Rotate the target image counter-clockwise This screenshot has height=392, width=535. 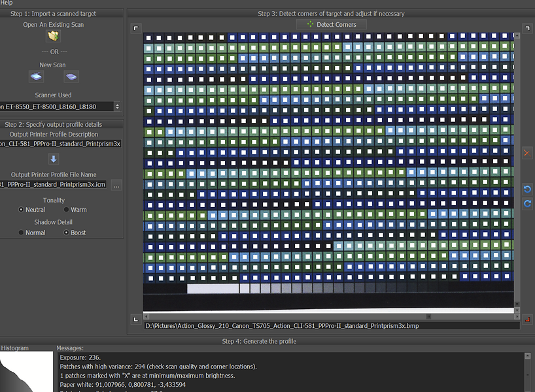(526, 189)
